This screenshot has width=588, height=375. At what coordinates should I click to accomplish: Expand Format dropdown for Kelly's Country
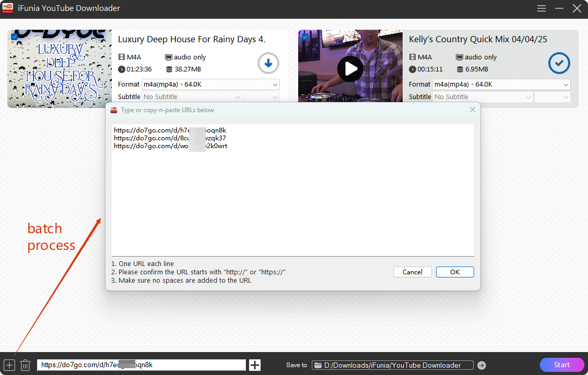[501, 84]
